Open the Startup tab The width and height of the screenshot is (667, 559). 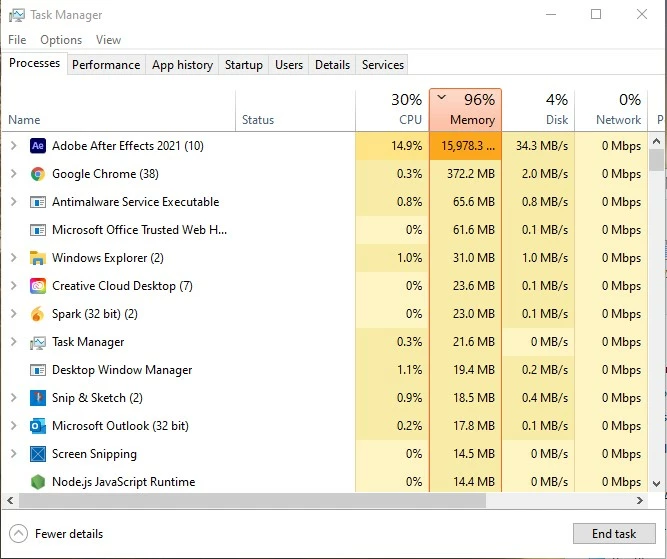243,65
